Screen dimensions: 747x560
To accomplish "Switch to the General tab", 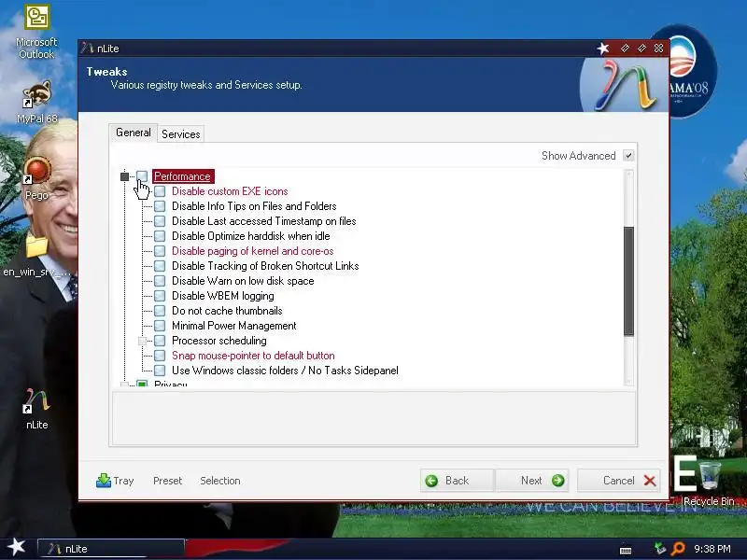I will click(x=133, y=133).
